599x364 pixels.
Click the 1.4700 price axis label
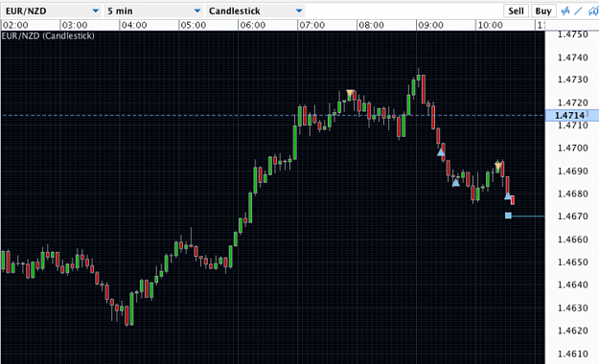[572, 148]
